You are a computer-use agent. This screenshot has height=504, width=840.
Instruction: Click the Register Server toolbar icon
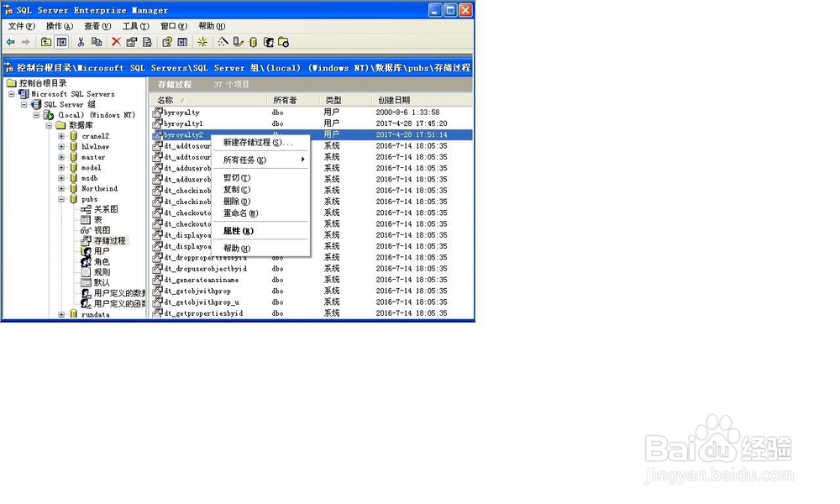coord(238,42)
